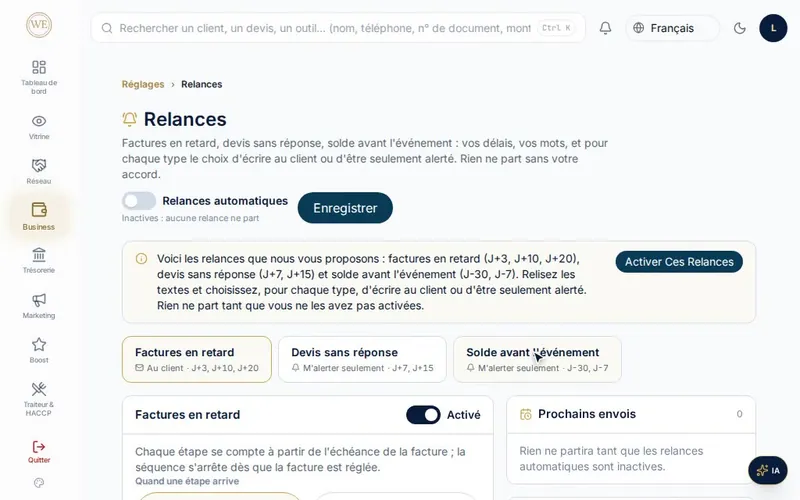Toggle Relances automatiques switch

[x=139, y=201]
